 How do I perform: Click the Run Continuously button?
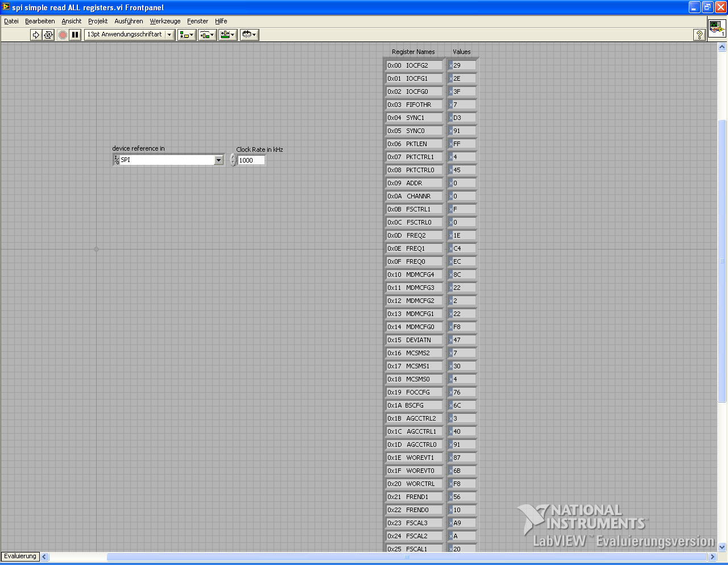coord(48,35)
